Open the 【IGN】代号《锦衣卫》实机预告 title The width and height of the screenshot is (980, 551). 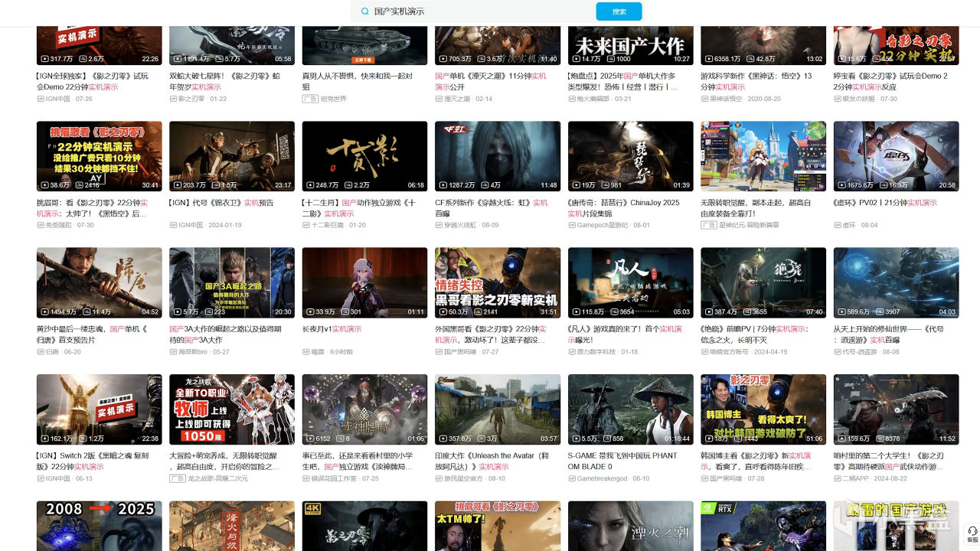pyautogui.click(x=221, y=203)
